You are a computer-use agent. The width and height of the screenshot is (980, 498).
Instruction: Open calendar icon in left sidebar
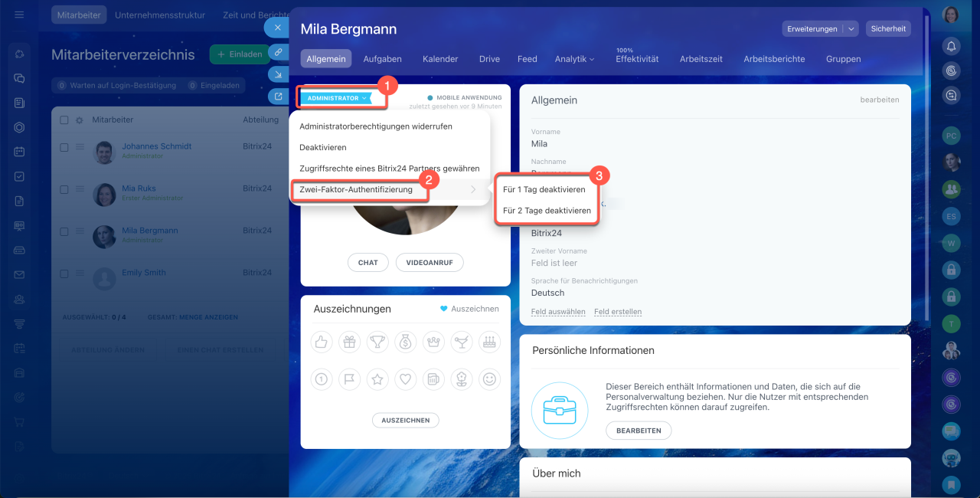click(19, 152)
